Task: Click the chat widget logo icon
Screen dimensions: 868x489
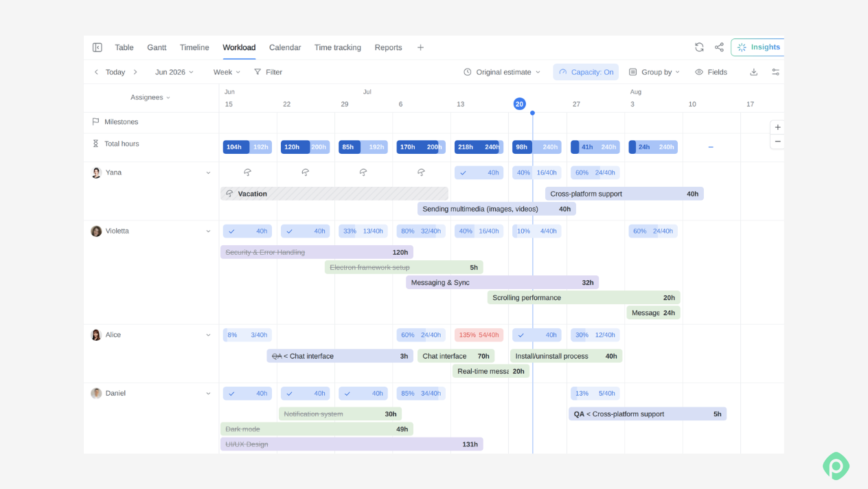Action: pyautogui.click(x=836, y=466)
